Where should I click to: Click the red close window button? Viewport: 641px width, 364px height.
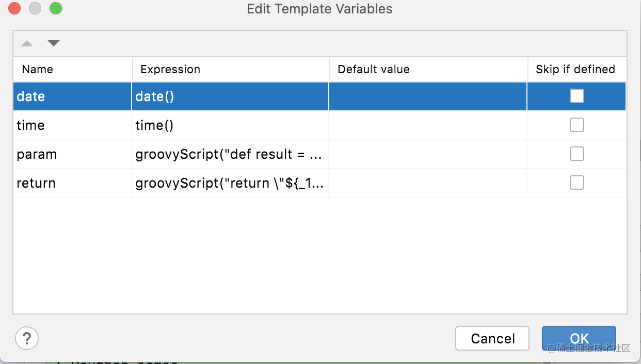[x=14, y=8]
